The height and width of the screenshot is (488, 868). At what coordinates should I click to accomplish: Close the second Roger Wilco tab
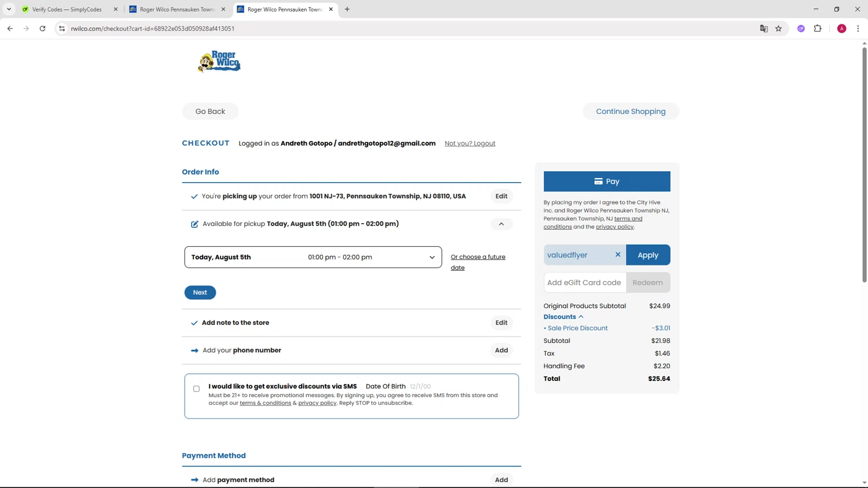point(223,9)
